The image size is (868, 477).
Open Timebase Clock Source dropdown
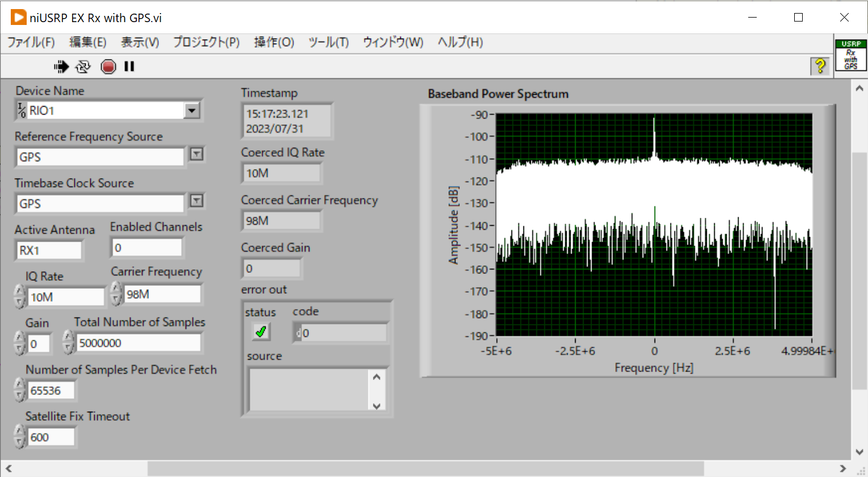(196, 201)
